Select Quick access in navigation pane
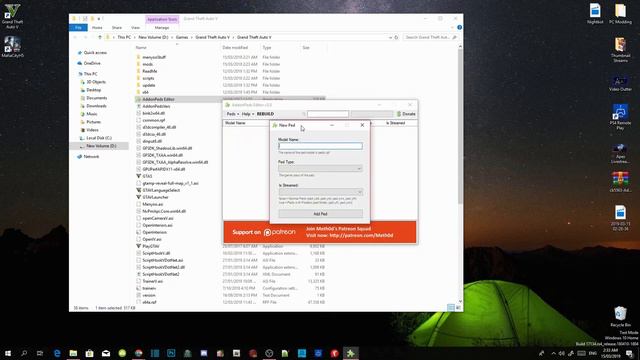 click(x=95, y=53)
